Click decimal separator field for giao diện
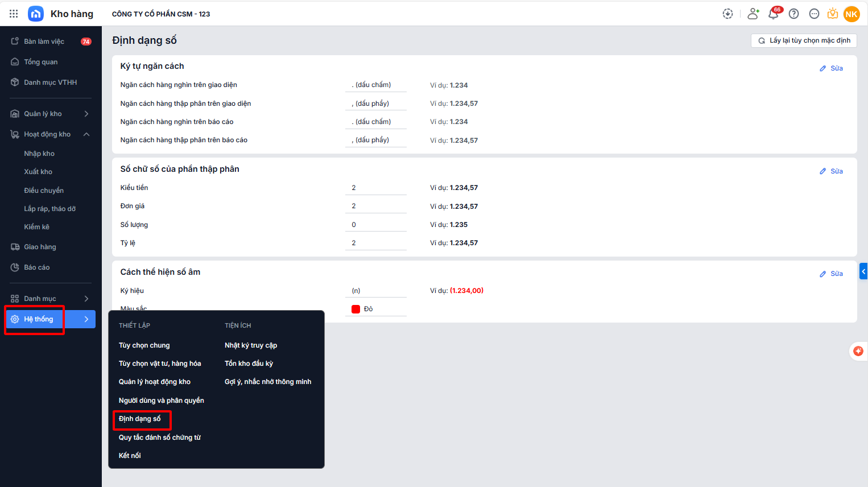The height and width of the screenshot is (487, 868). pos(376,104)
